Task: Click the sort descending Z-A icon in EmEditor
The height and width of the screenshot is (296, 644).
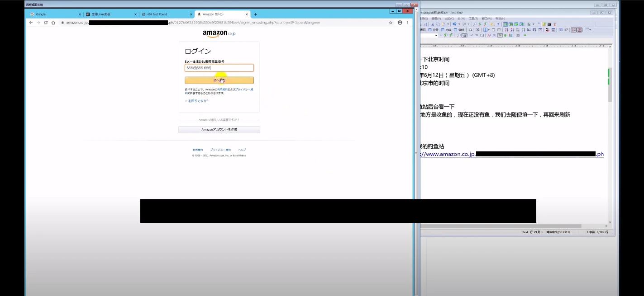Action: pos(512,30)
